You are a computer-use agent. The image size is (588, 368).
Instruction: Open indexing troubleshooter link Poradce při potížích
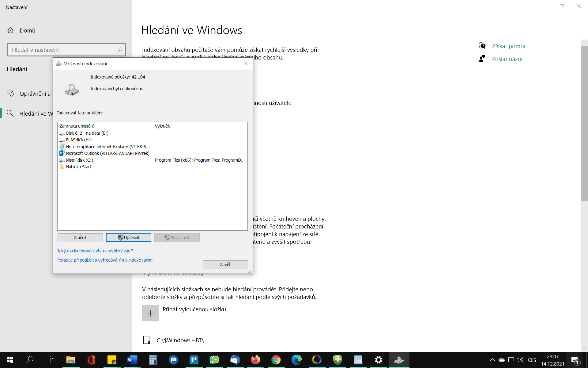[x=105, y=260]
